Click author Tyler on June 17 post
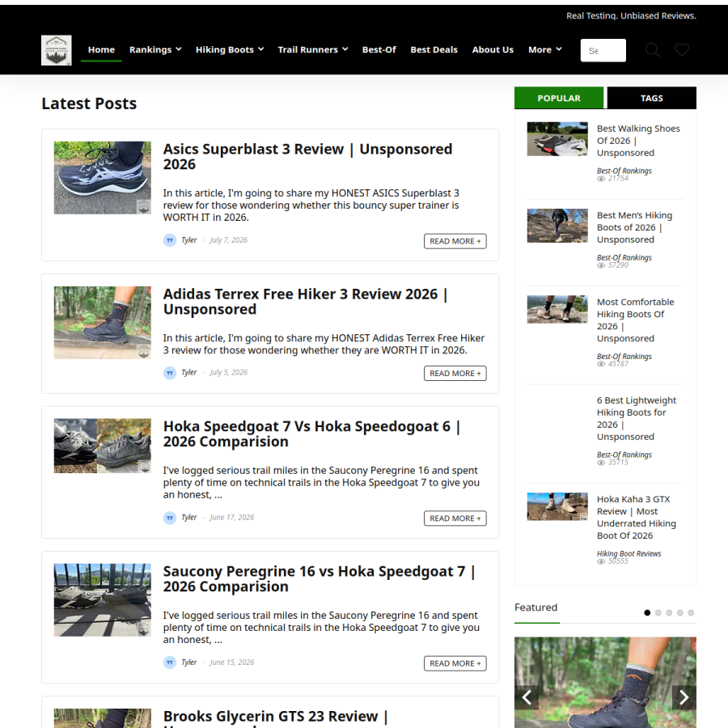Image resolution: width=728 pixels, height=728 pixels. click(189, 517)
